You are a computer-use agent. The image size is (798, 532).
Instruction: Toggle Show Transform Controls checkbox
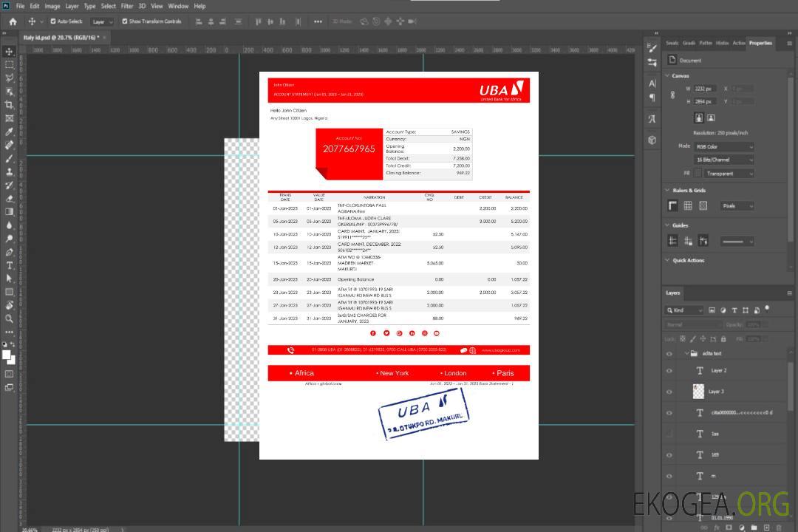tap(125, 21)
